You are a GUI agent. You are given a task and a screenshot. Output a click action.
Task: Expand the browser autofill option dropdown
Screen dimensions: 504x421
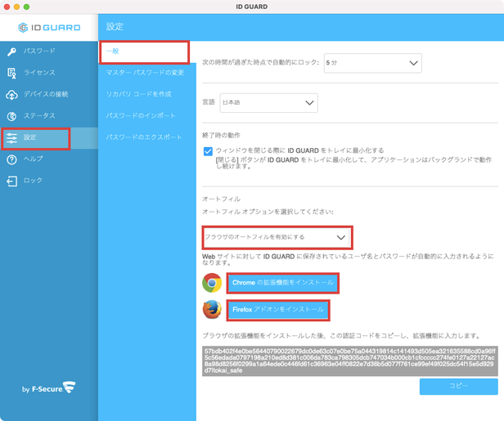(277, 238)
